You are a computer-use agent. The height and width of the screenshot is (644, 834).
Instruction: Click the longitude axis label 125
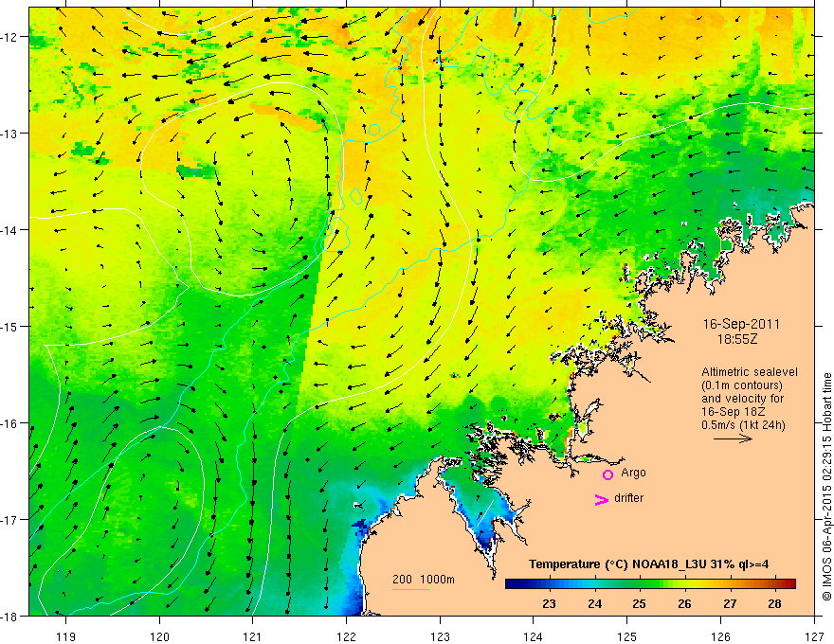point(627,636)
